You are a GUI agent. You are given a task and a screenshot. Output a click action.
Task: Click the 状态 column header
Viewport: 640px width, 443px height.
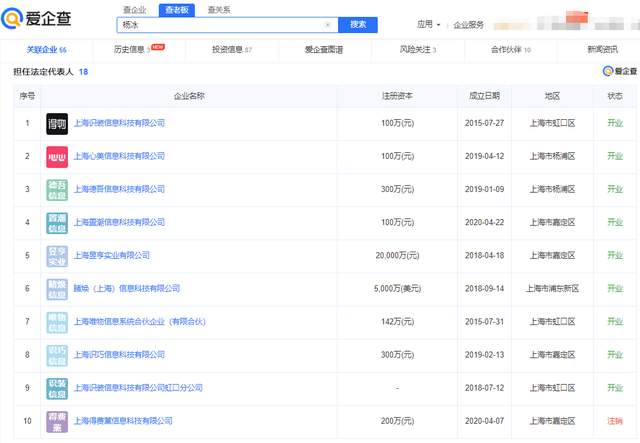tap(615, 96)
